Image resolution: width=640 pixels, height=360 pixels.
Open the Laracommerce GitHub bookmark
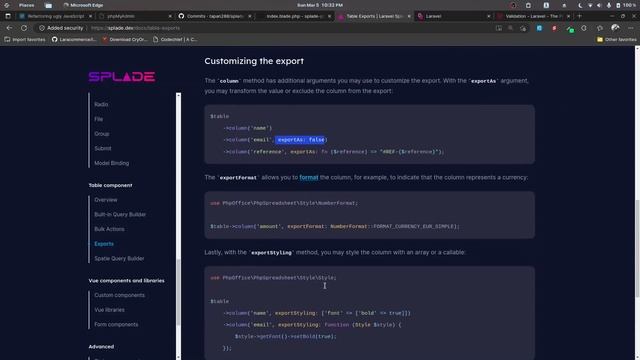[74, 40]
